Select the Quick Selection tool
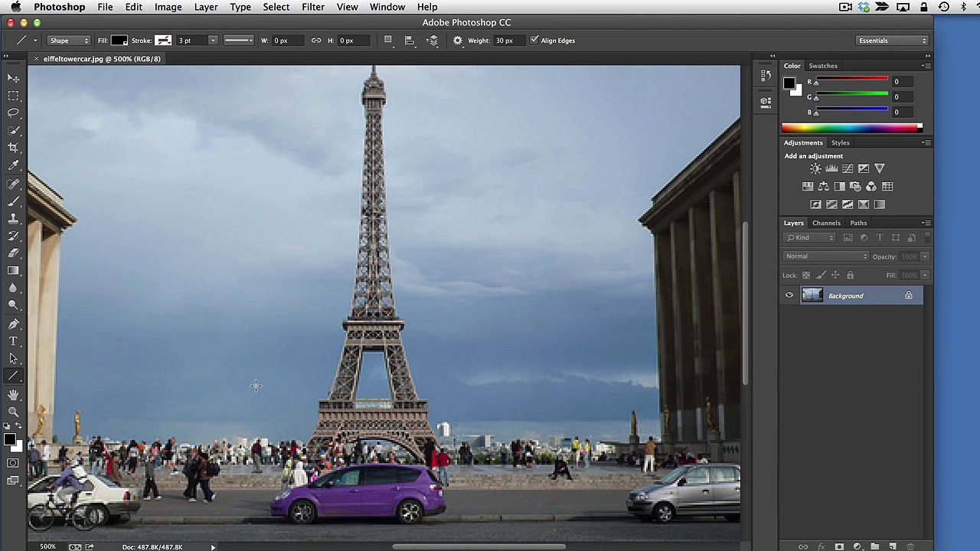The width and height of the screenshot is (980, 551). 13,130
